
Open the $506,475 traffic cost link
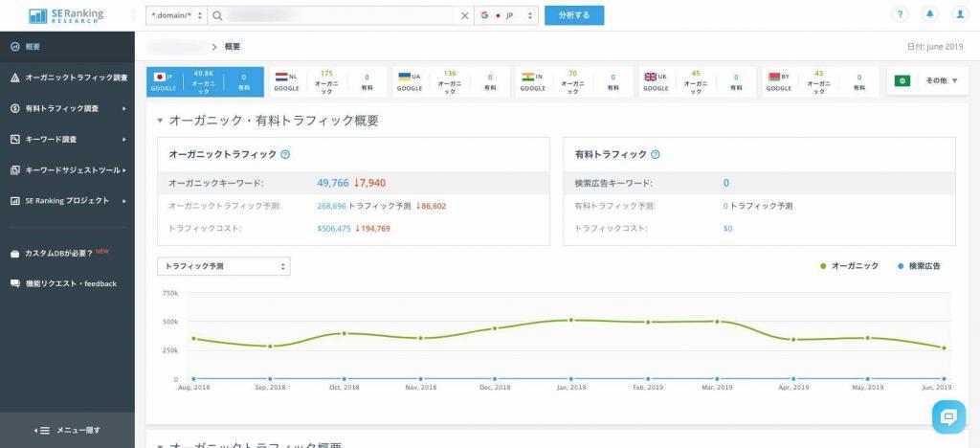334,229
